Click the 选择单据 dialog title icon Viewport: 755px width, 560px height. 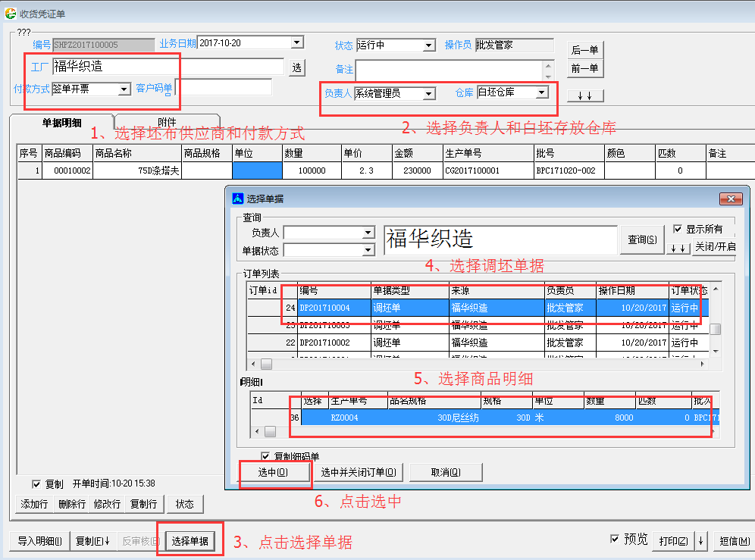pyautogui.click(x=238, y=199)
